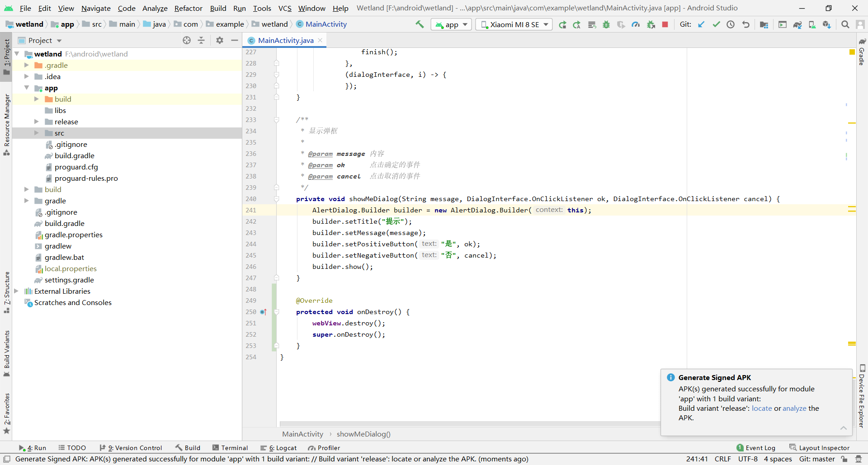
Task: Click the Make Project hammer icon
Action: 420,24
